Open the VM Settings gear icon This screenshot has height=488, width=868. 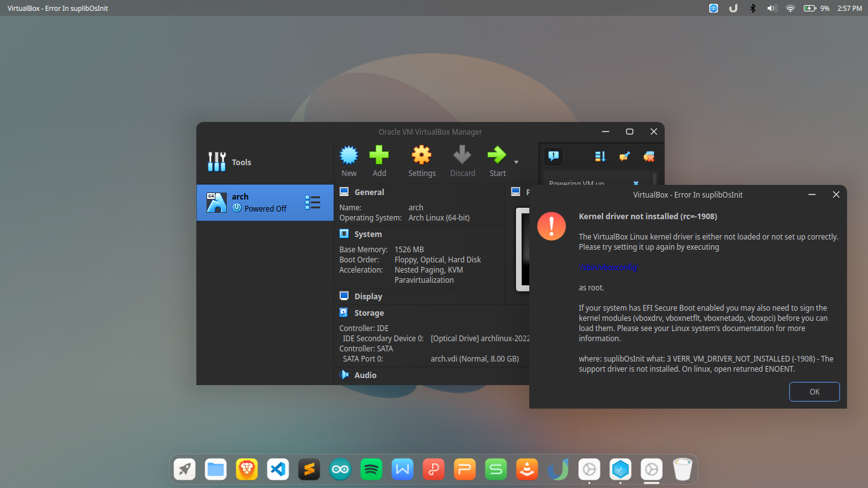(x=421, y=155)
